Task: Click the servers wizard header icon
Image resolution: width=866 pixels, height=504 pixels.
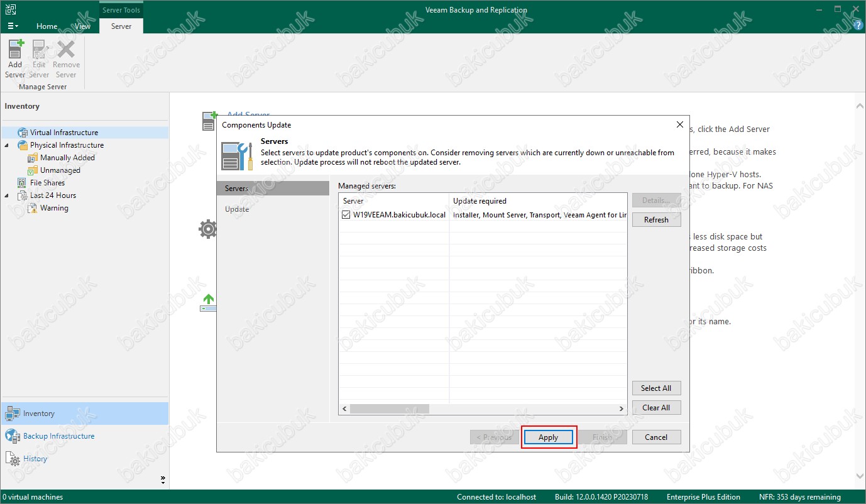Action: click(x=237, y=155)
